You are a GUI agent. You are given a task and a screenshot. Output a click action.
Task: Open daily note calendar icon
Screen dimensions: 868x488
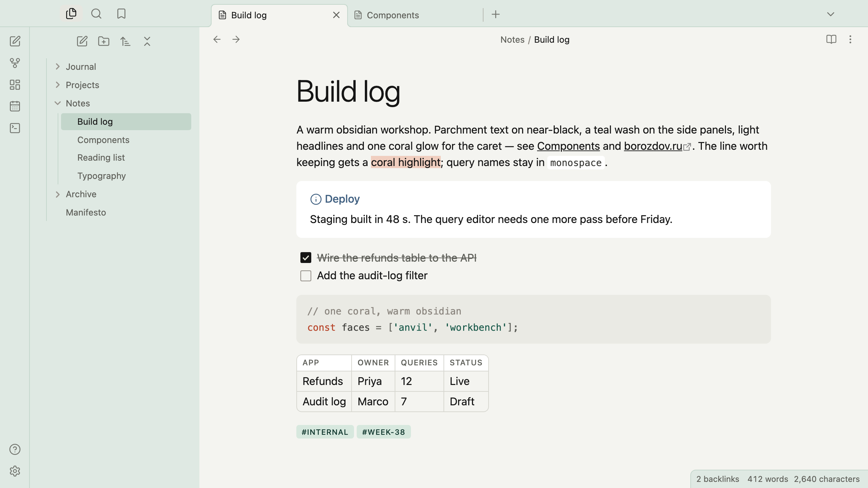coord(15,106)
